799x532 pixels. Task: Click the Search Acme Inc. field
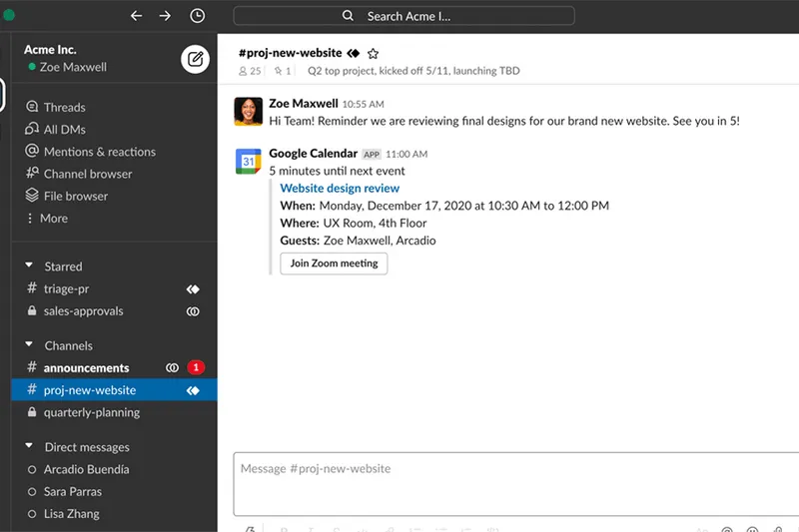403,16
